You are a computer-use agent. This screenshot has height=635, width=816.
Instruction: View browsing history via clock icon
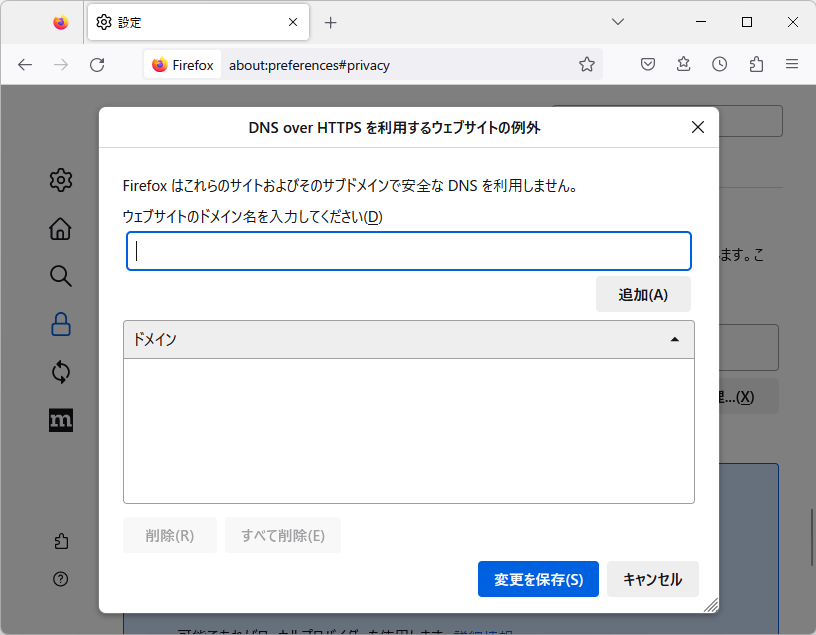pos(719,64)
